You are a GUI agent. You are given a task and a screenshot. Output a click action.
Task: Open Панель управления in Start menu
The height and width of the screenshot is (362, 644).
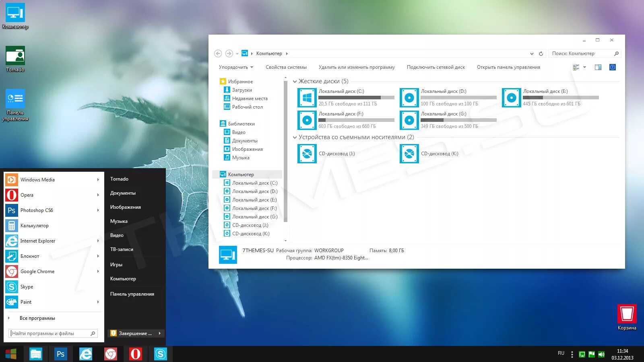[x=132, y=294]
